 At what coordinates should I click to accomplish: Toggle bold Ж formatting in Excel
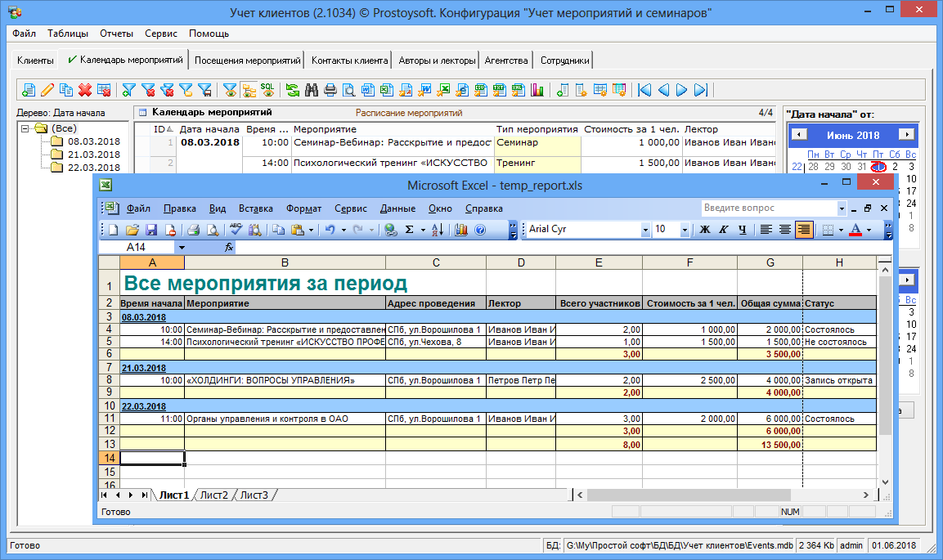coord(705,230)
